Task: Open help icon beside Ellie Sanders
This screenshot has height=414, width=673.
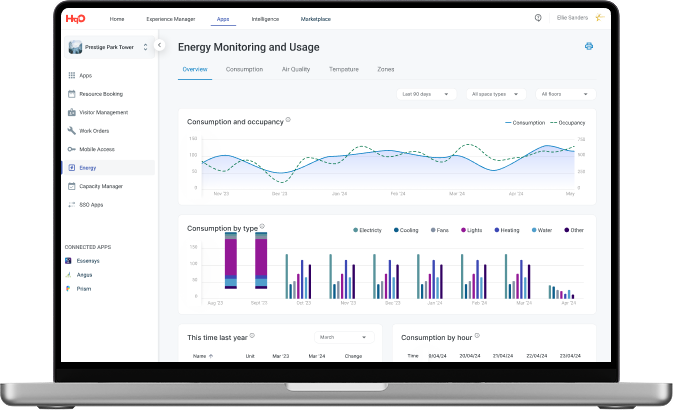Action: [x=538, y=18]
